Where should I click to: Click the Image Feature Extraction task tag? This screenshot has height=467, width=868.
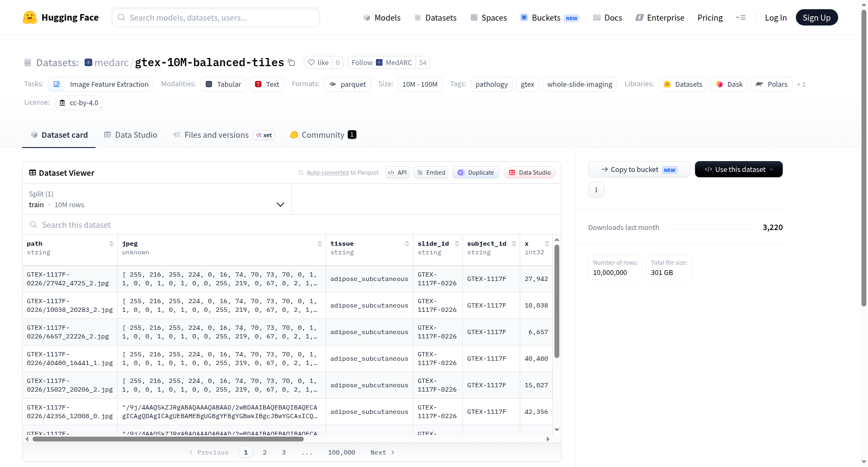[101, 84]
